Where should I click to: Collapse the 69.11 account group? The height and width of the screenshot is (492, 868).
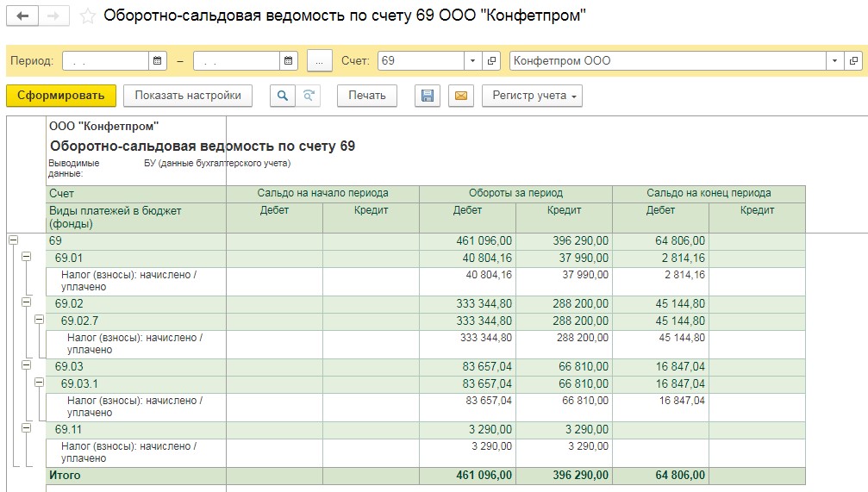(26, 427)
